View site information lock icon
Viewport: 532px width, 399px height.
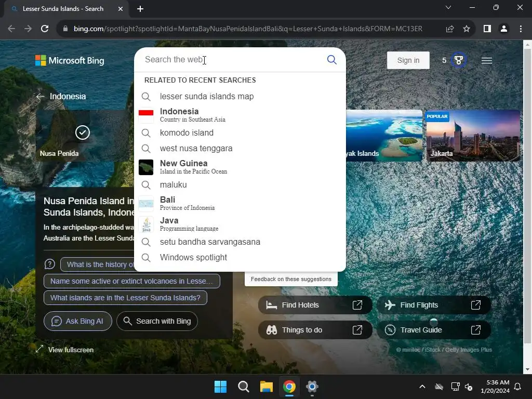pyautogui.click(x=65, y=29)
